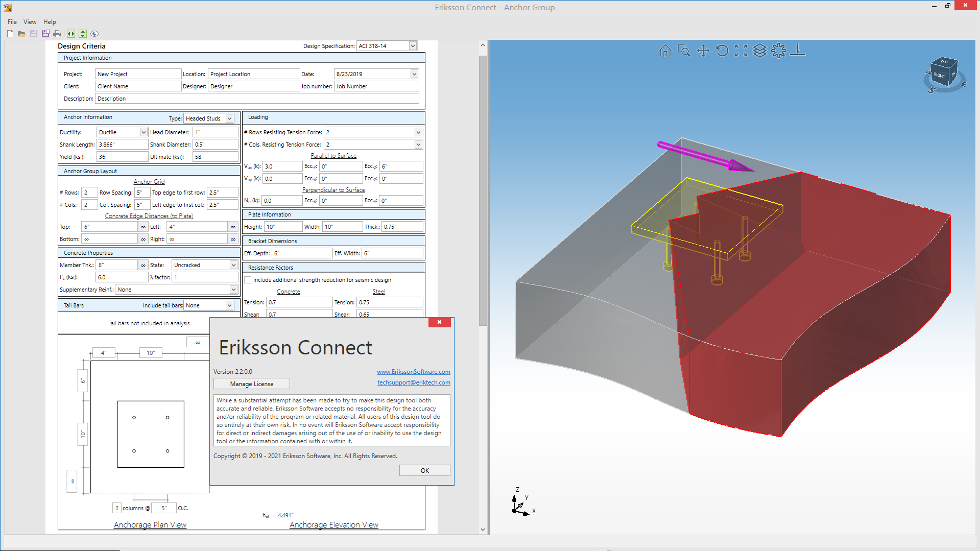
Task: Click the Manage License button
Action: [252, 384]
